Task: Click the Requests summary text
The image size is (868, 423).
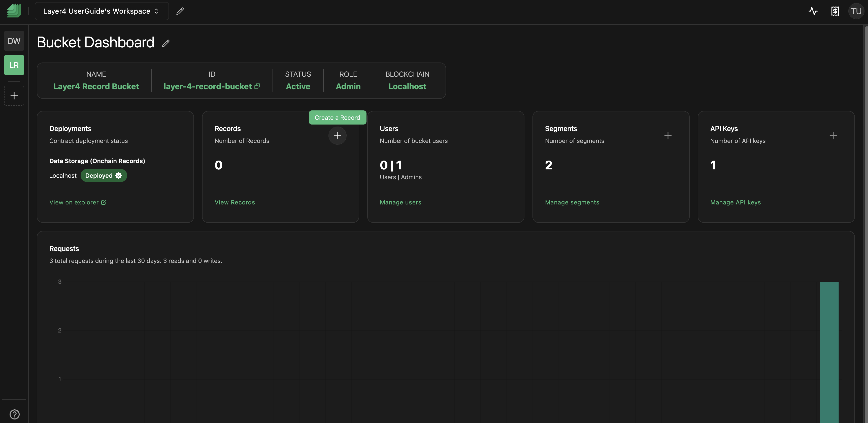Action: coord(136,261)
